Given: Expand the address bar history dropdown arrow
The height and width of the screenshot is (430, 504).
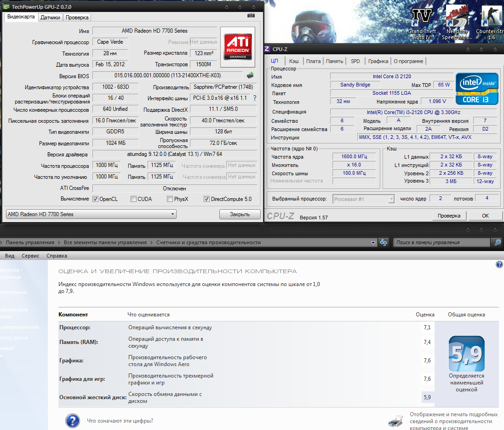Looking at the screenshot, I should (x=373, y=243).
